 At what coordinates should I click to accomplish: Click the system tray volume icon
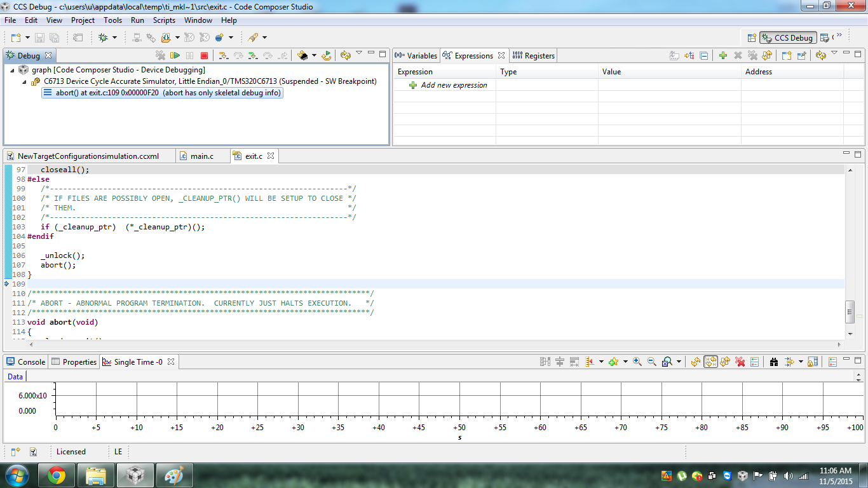[788, 475]
